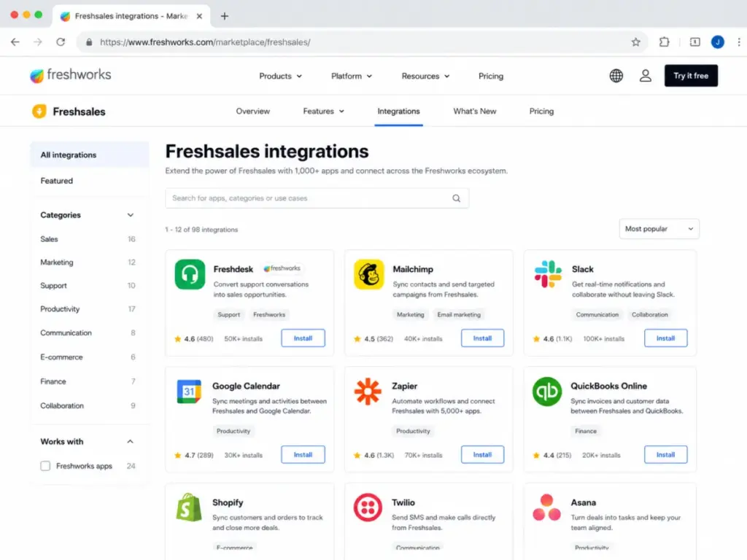Bookmark this page with the star

(635, 42)
